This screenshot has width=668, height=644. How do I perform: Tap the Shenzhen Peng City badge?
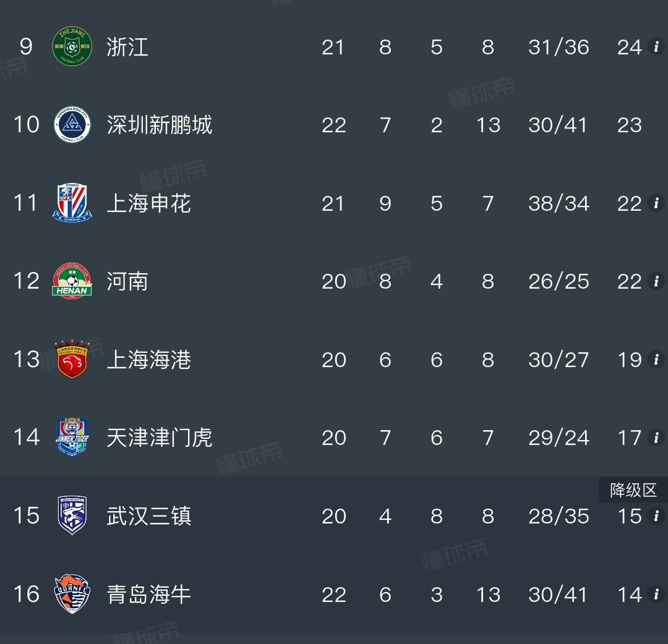pyautogui.click(x=72, y=125)
